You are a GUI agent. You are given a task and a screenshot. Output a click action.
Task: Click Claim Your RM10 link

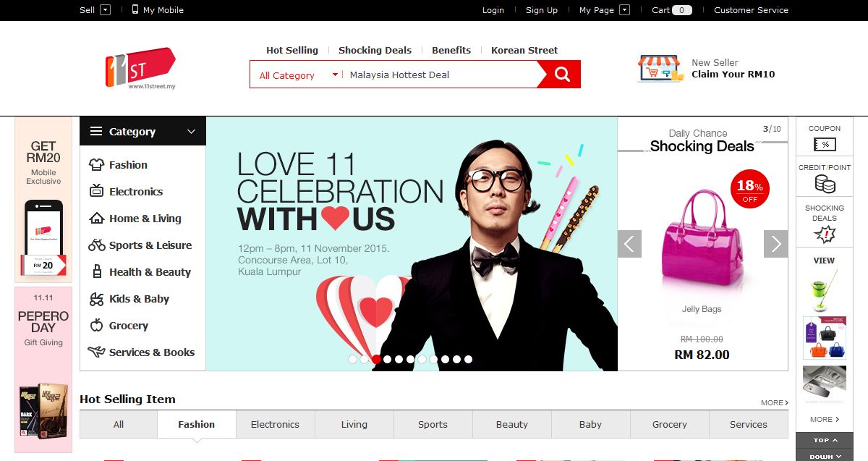pyautogui.click(x=733, y=74)
